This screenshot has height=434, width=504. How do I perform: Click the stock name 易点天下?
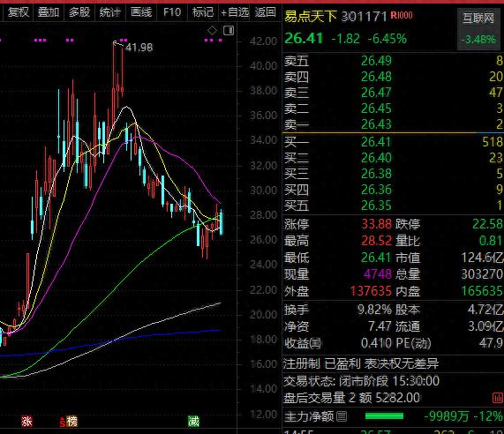pos(311,16)
